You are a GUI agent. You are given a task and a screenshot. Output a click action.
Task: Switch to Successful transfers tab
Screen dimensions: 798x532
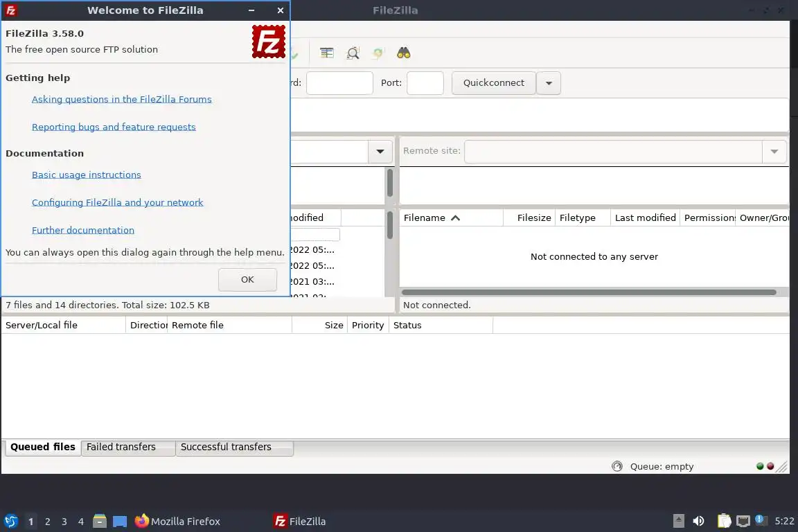[234, 447]
